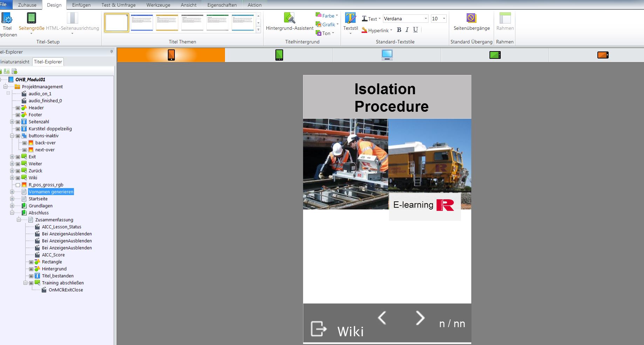Check the R_pos_gross_rgb checkbox
Image resolution: width=644 pixels, height=345 pixels.
pos(18,185)
